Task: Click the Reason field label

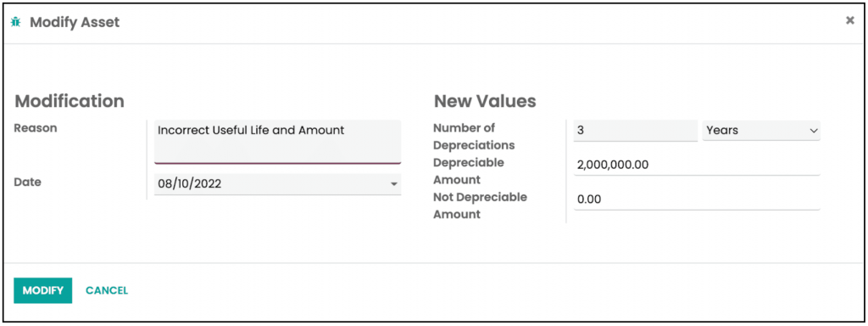Action: pos(36,127)
